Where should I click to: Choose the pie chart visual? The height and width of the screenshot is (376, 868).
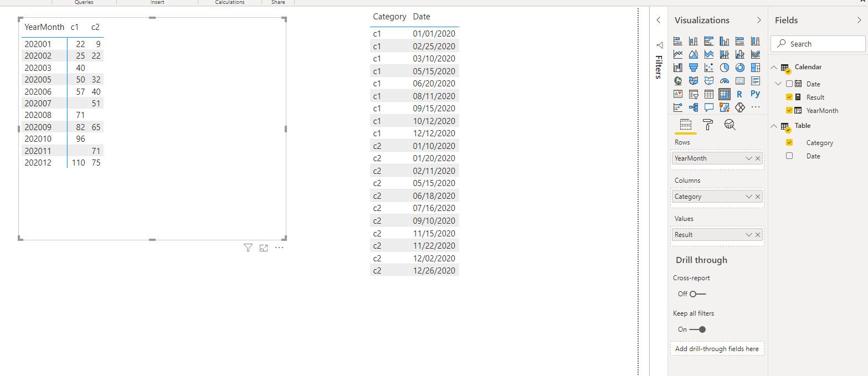click(x=725, y=68)
